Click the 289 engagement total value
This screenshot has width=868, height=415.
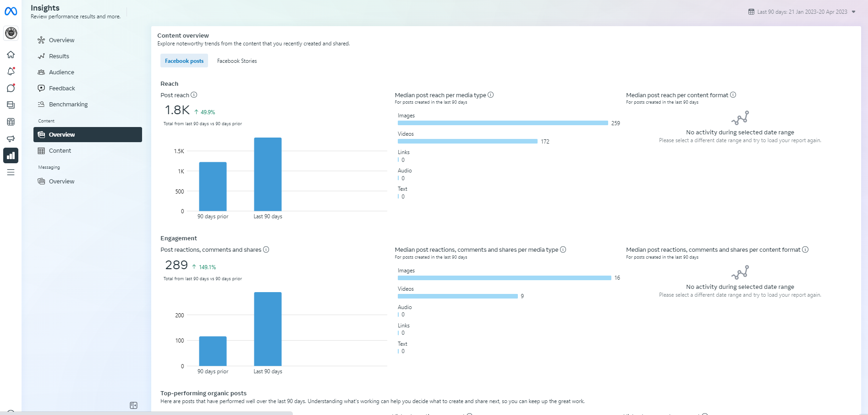click(176, 265)
